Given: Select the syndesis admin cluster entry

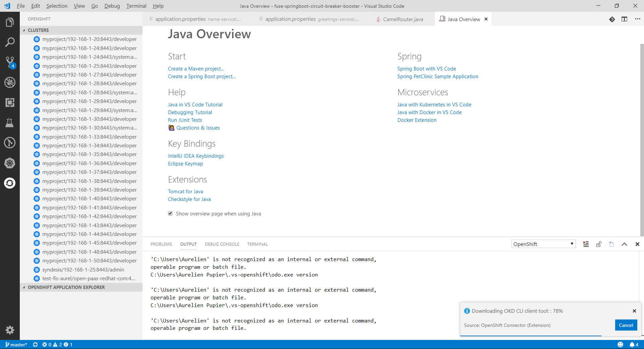Looking at the screenshot, I should pos(83,269).
